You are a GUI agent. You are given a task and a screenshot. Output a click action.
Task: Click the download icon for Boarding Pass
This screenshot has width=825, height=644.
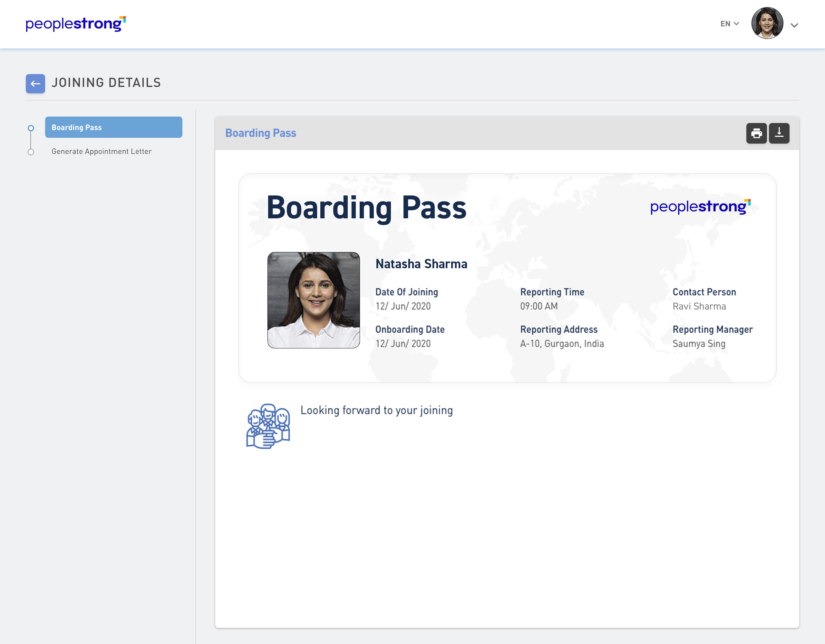[x=779, y=133]
